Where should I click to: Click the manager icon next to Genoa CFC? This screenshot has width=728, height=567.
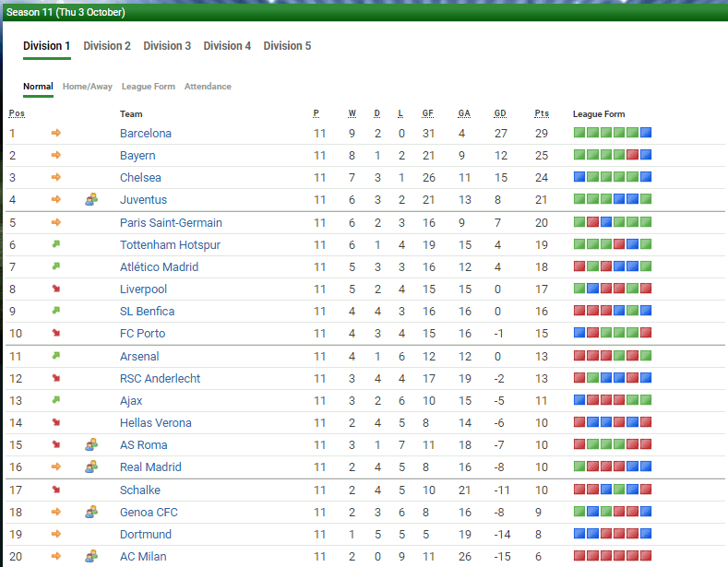coord(91,512)
